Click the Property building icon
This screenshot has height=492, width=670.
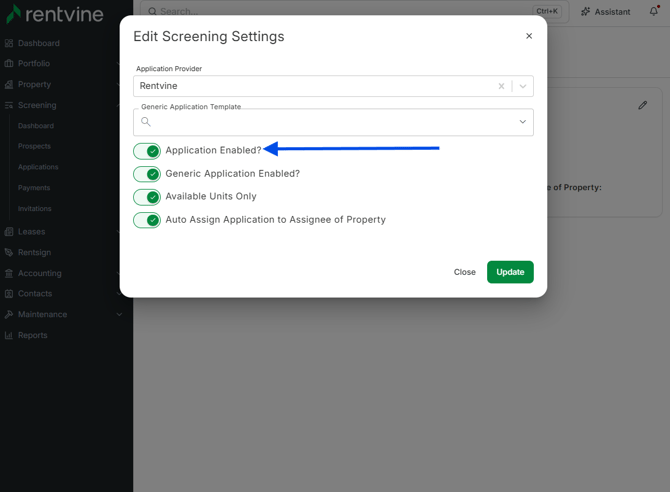(x=9, y=84)
